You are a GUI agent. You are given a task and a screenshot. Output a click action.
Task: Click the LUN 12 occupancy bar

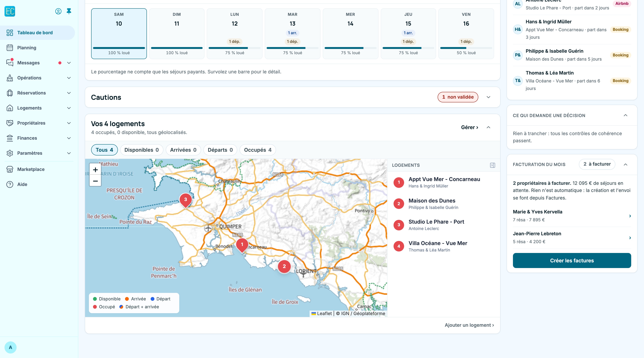(x=234, y=48)
